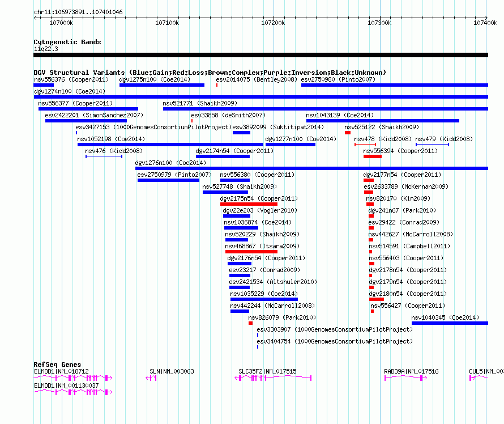Click the ELMOD1|NM_001130037 gene transcript label
504x424 pixels.
[x=66, y=385]
